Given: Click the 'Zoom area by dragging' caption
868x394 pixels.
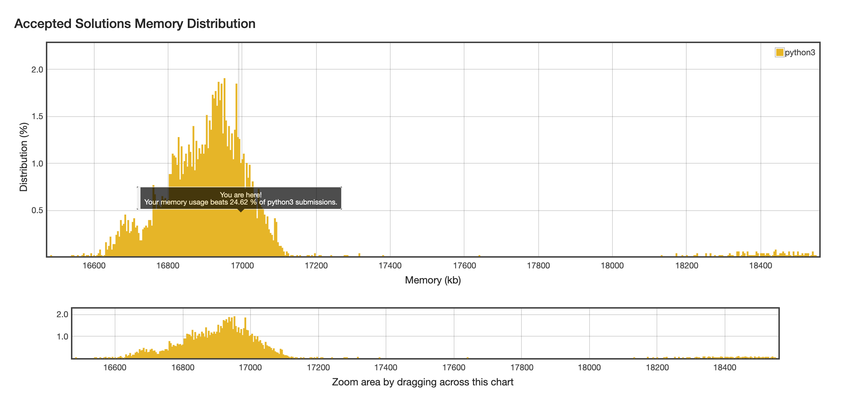Looking at the screenshot, I should pos(423,382).
